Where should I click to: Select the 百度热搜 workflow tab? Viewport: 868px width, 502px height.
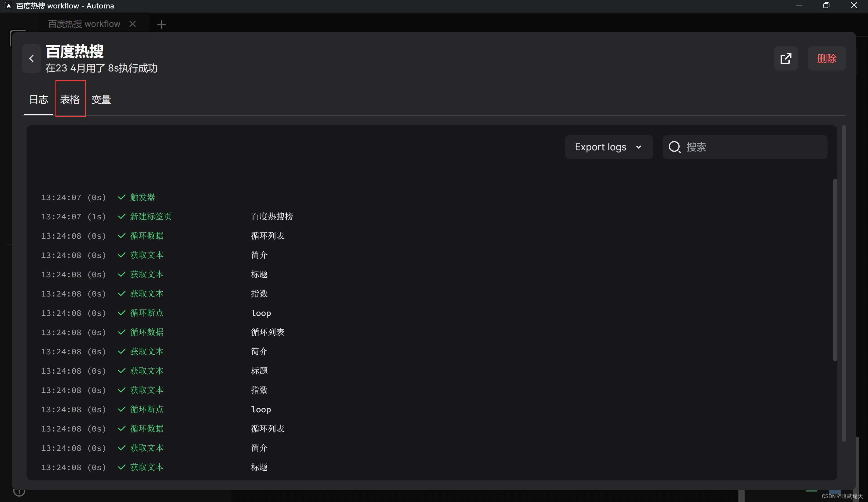(x=84, y=24)
